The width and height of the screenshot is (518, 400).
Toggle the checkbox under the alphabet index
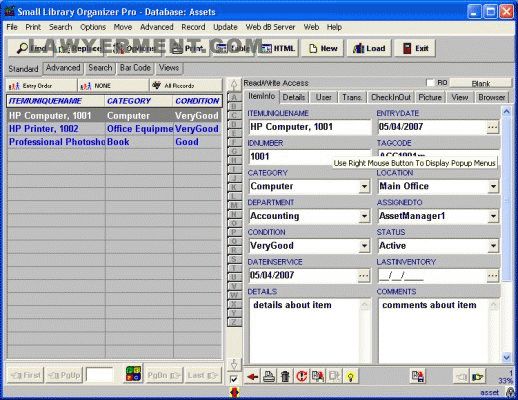pos(234,379)
